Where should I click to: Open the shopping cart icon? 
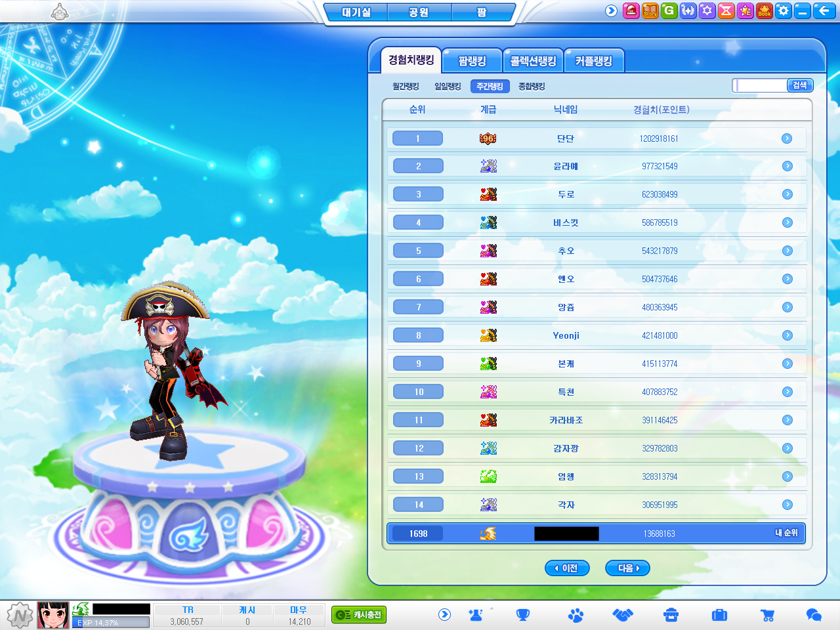(767, 615)
